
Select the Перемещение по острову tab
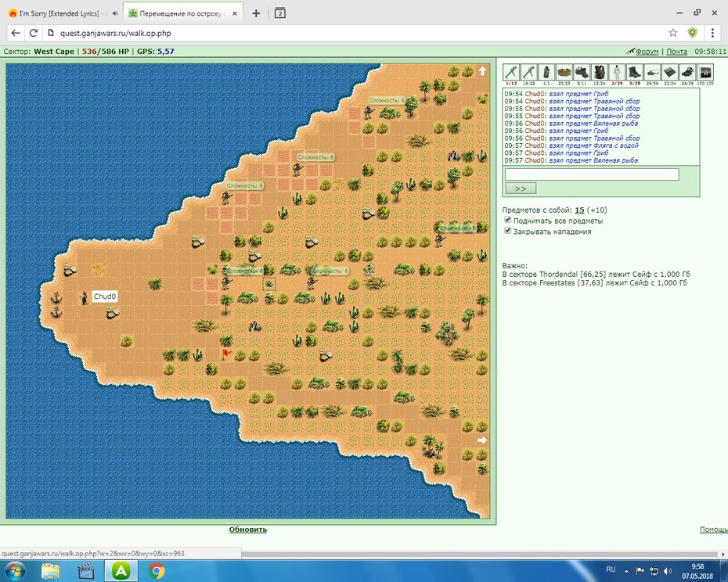181,13
